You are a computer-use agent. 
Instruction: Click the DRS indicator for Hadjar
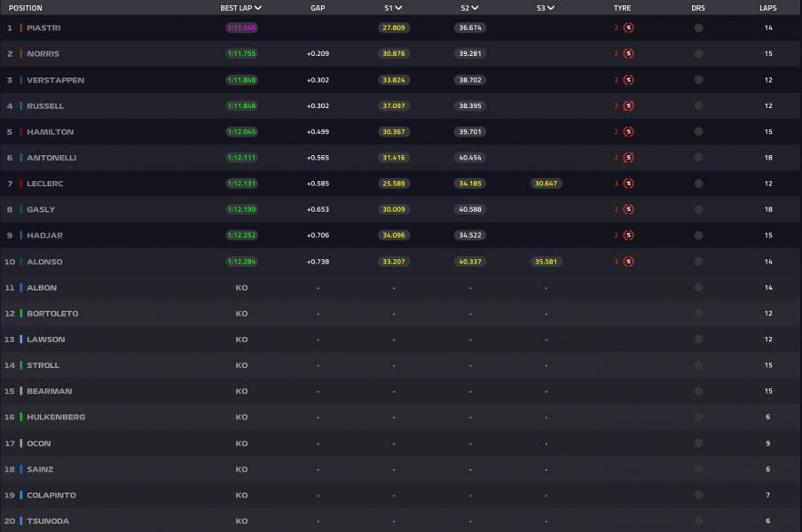[x=699, y=235]
